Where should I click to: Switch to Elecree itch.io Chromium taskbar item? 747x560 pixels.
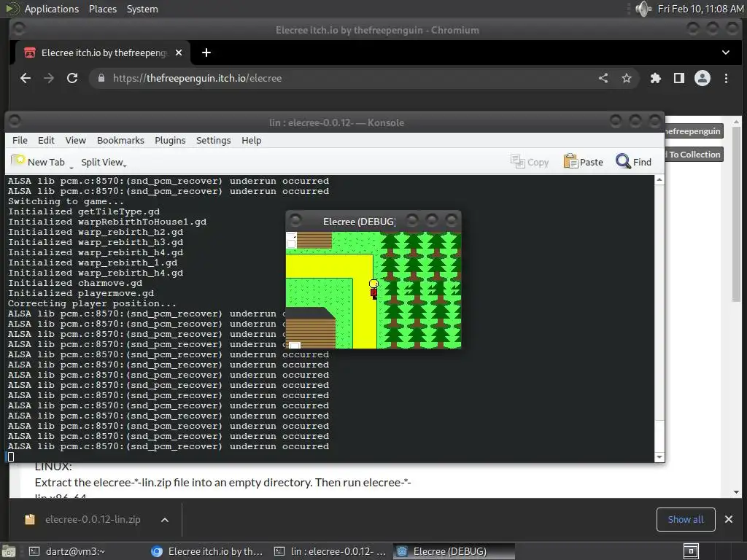coord(206,551)
